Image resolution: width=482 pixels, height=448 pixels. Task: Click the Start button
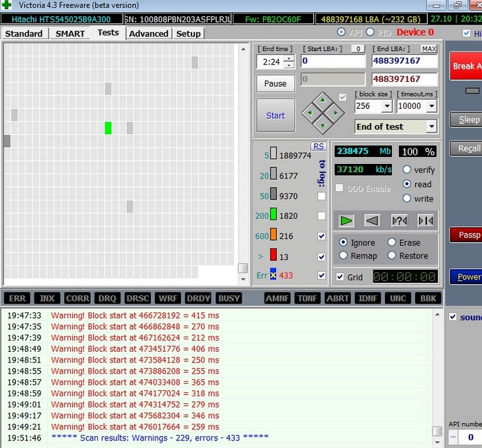tap(275, 116)
